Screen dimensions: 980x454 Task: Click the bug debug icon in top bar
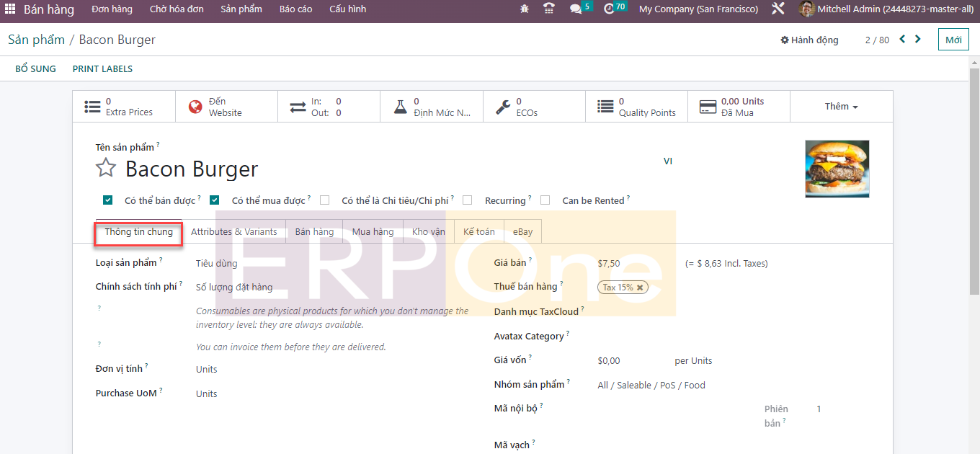pos(524,9)
